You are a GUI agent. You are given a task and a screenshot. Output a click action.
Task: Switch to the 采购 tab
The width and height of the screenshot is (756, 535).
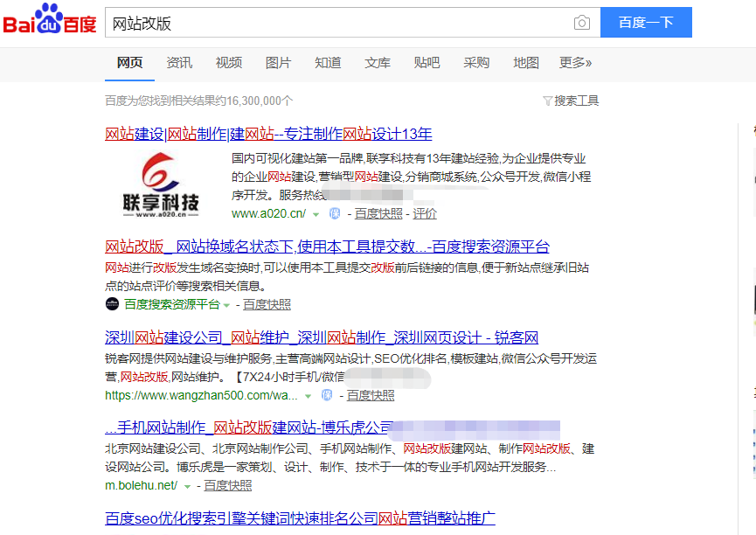(x=476, y=63)
